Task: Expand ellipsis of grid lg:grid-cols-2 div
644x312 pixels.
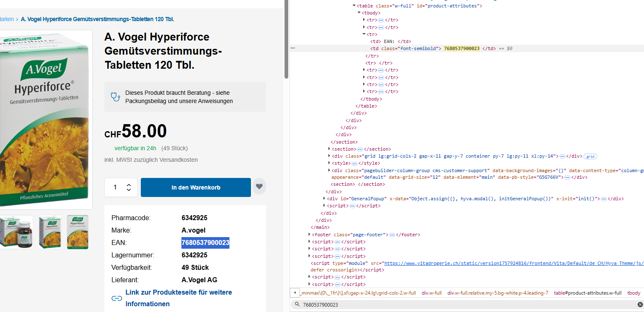Action: tap(562, 156)
